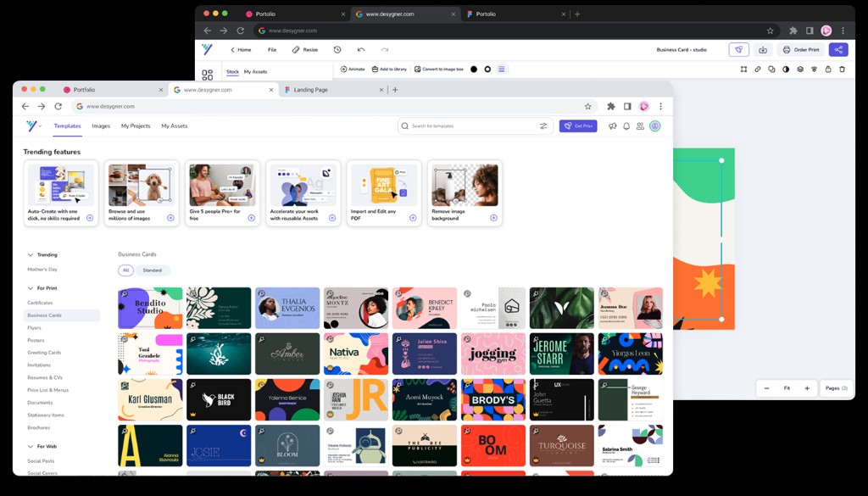Image resolution: width=868 pixels, height=496 pixels.
Task: Collapse the Trending sidebar section
Action: [x=30, y=255]
